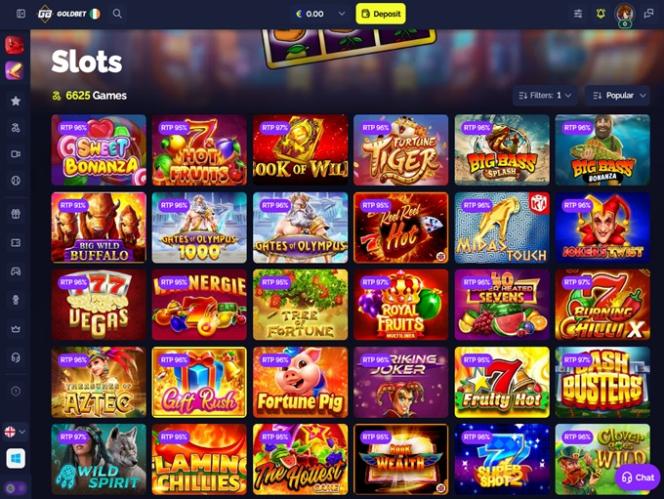The image size is (664, 499).
Task: Click the crown VIP sidebar icon
Action: (x=16, y=329)
